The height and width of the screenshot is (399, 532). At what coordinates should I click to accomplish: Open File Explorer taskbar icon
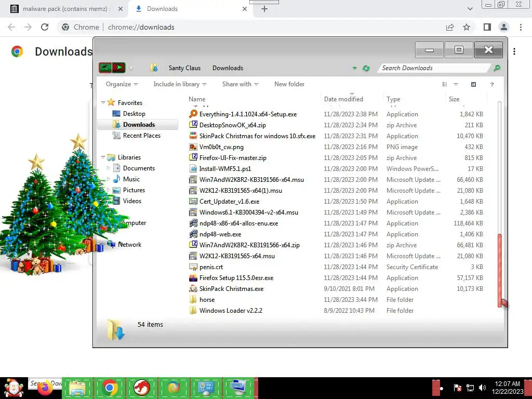77,388
